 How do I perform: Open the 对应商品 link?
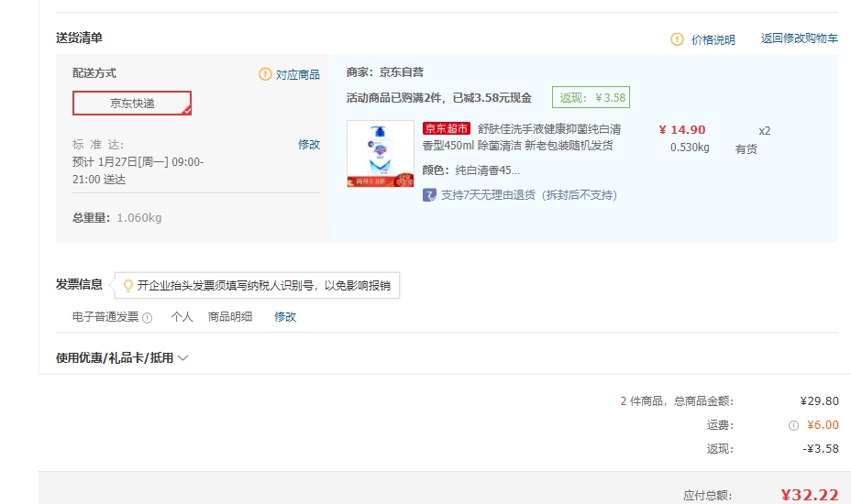[x=298, y=74]
